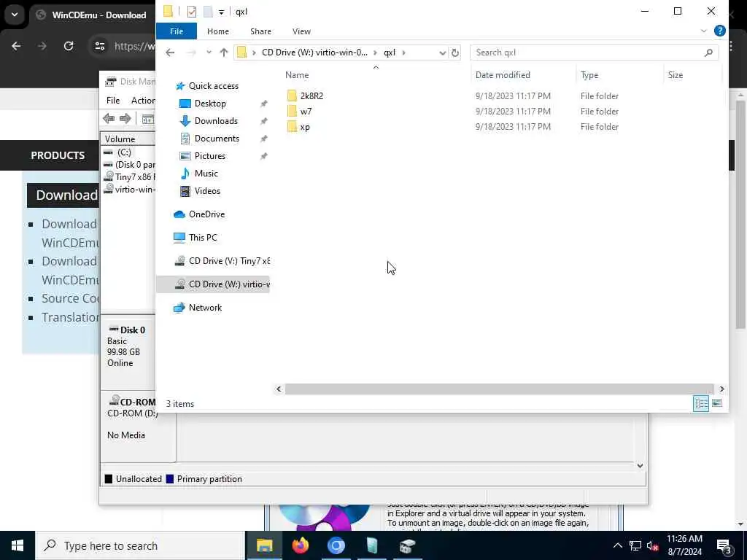Go up one folder level

pos(223,52)
